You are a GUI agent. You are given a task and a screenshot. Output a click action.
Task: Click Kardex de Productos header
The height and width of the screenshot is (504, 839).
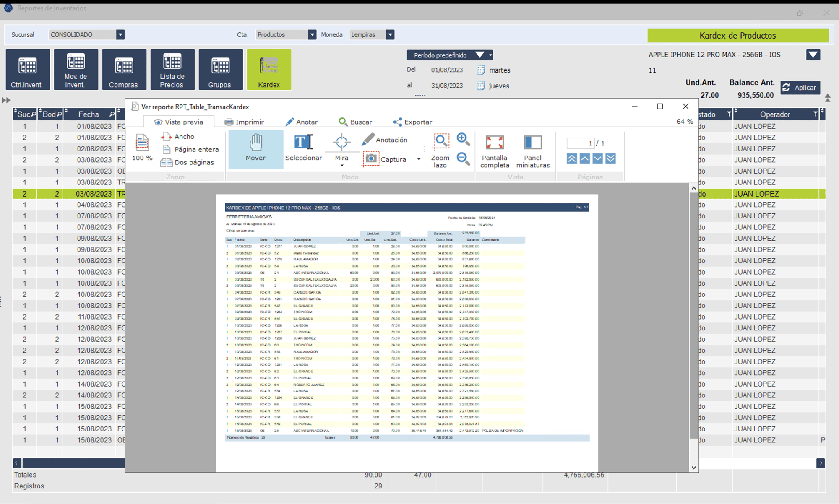[738, 36]
